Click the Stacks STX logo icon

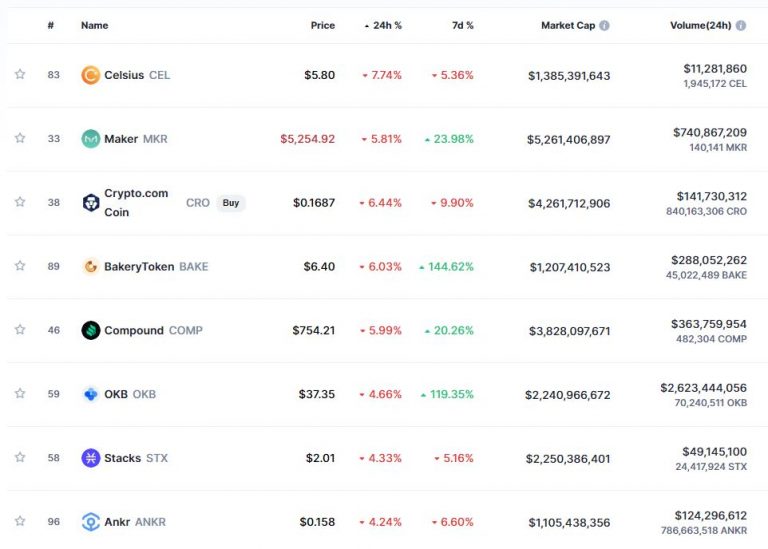90,458
